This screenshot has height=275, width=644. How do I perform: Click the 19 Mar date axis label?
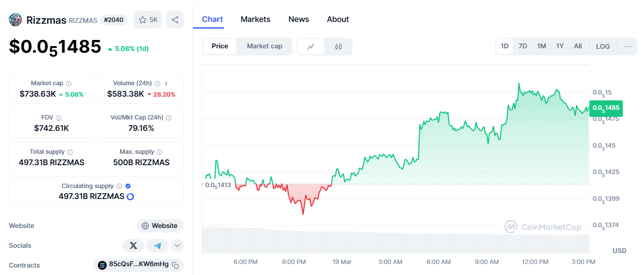pos(342,262)
